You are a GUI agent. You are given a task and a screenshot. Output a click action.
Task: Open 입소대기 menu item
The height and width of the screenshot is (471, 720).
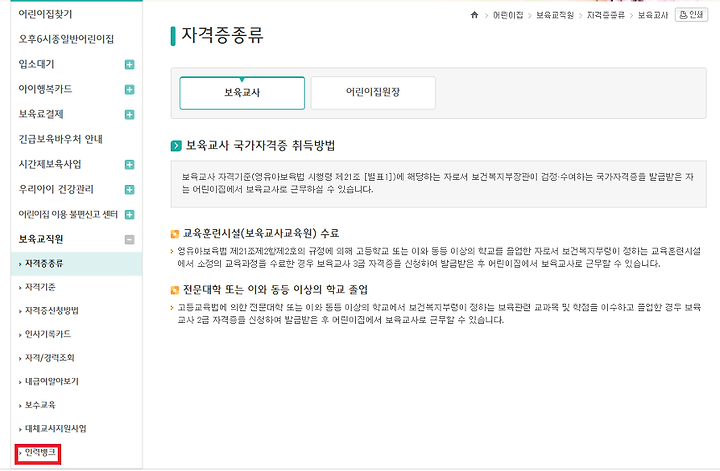(36, 64)
